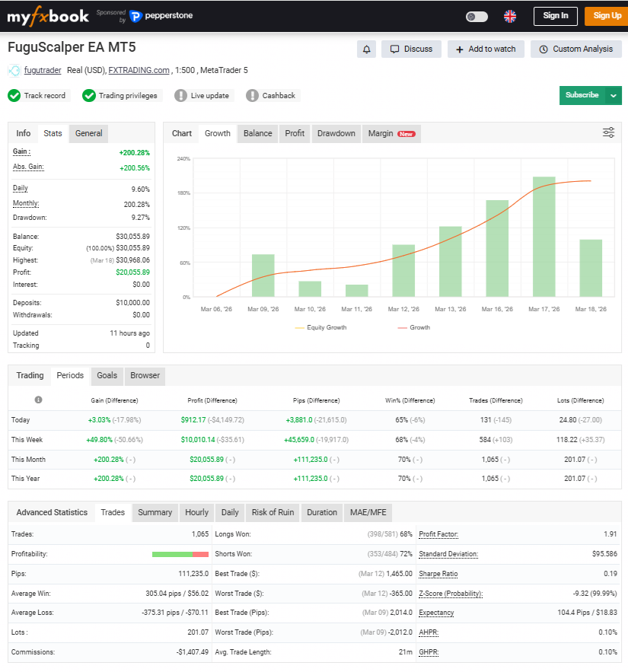Click the fugutrader avatar icon
This screenshot has width=628, height=672.
pyautogui.click(x=14, y=70)
